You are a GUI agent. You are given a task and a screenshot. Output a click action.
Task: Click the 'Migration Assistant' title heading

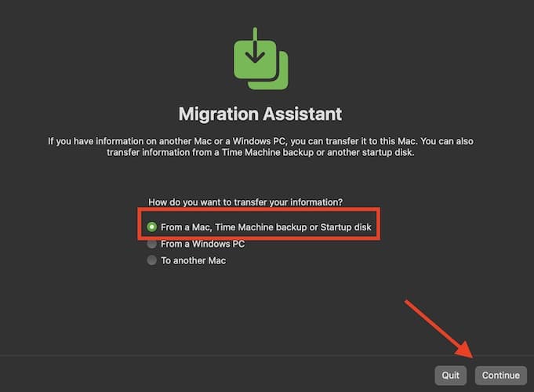tap(260, 114)
